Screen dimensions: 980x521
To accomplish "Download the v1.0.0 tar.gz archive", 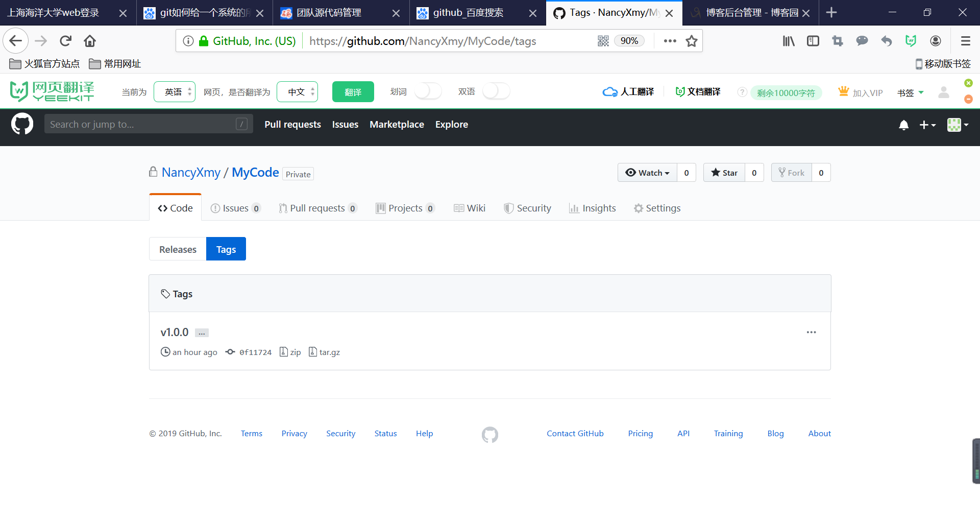I will pos(325,352).
